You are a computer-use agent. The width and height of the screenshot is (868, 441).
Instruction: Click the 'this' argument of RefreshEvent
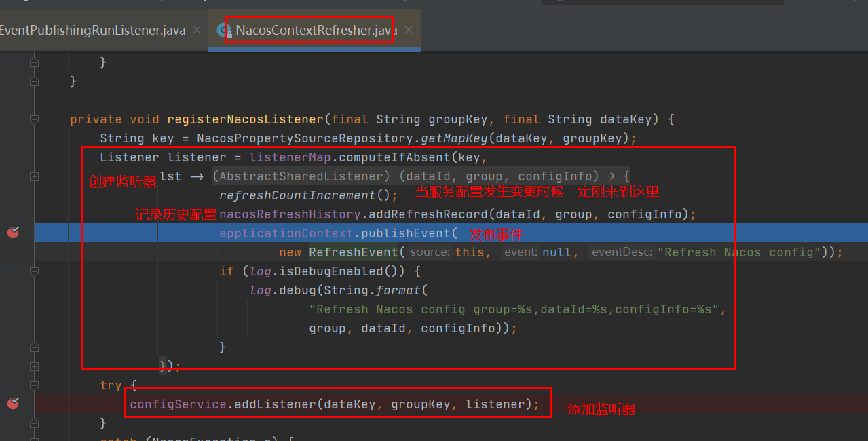(x=470, y=252)
